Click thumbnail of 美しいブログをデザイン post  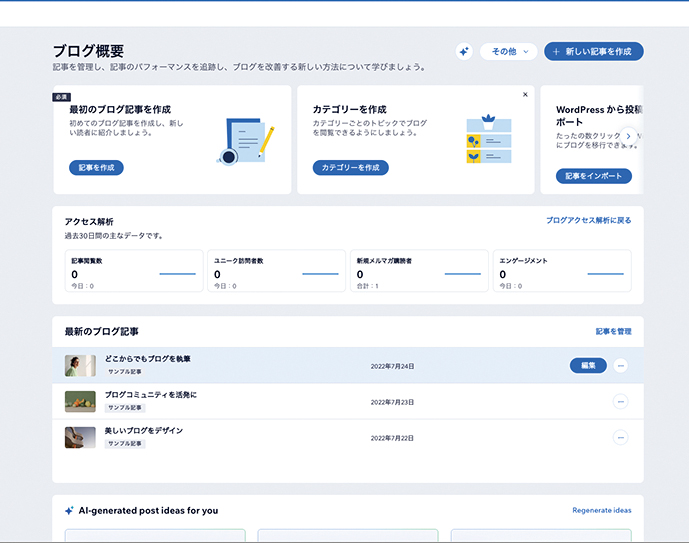tap(80, 437)
